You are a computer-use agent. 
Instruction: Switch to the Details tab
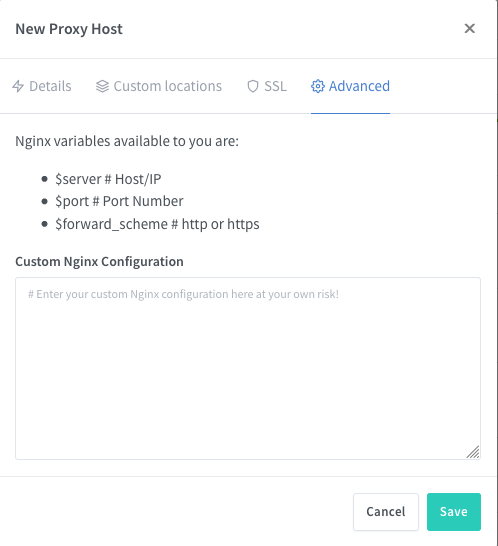(42, 86)
